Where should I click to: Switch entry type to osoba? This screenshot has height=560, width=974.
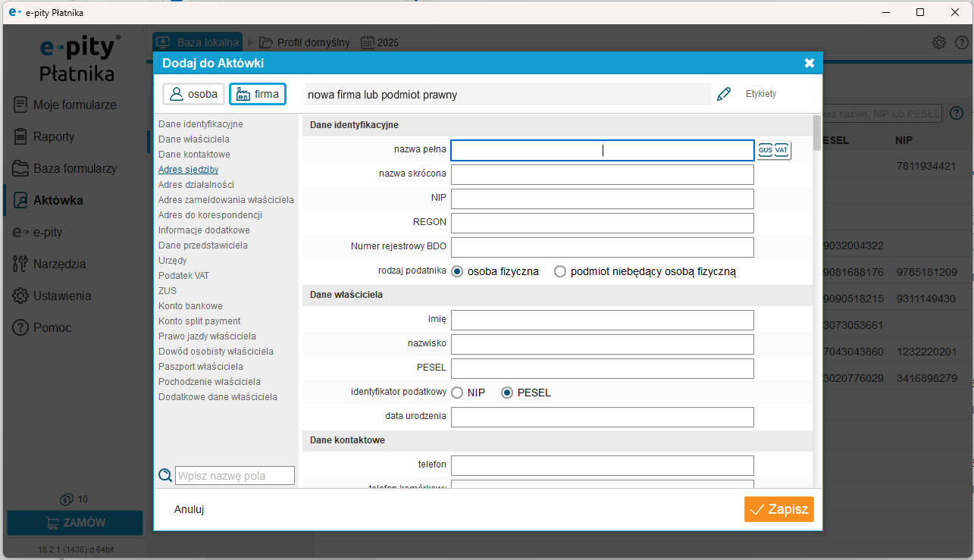click(194, 95)
